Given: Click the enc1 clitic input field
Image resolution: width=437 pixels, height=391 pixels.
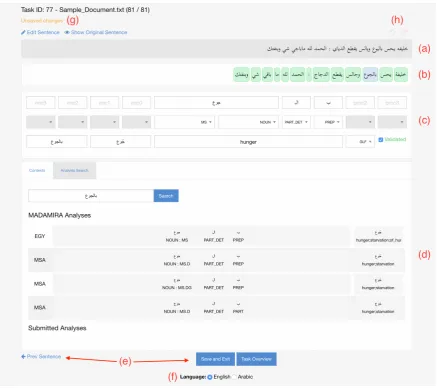Looking at the screenshot, I should [104, 103].
